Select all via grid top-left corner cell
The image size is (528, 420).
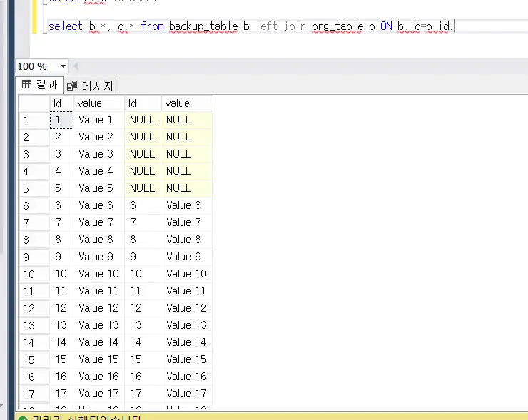(34, 103)
